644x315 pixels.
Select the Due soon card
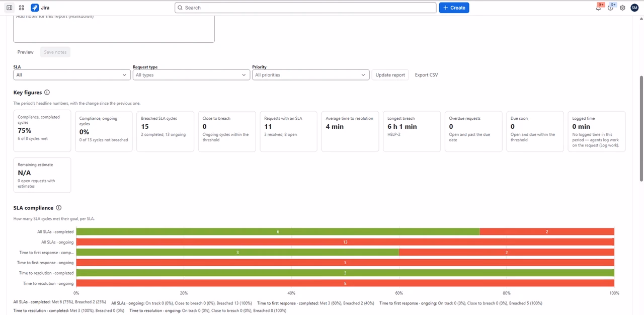tap(535, 131)
